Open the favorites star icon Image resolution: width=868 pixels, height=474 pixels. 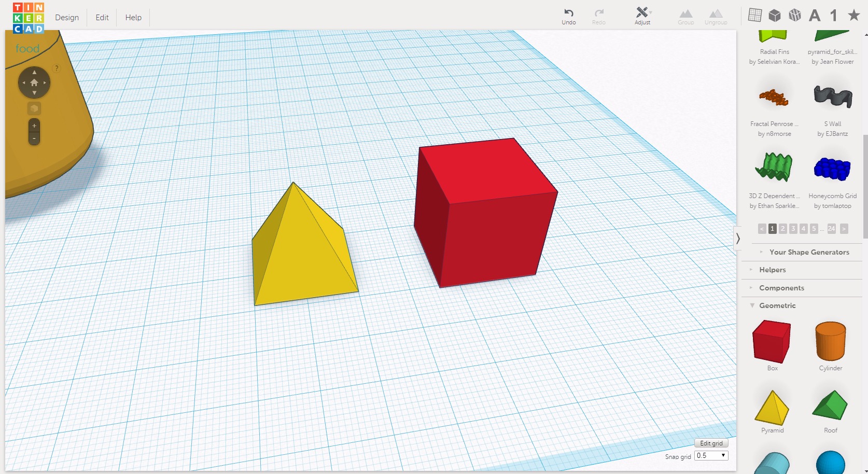pos(853,15)
